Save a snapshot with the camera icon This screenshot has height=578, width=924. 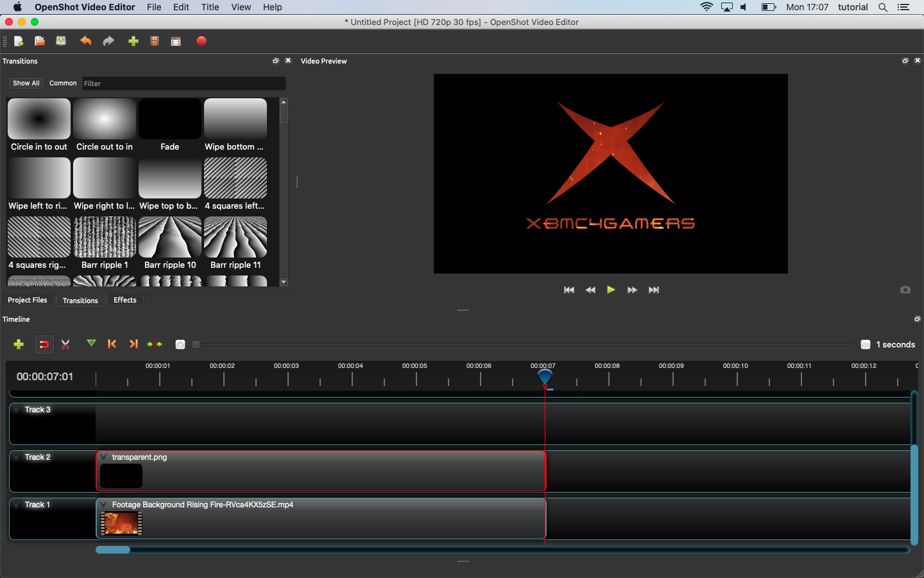905,290
